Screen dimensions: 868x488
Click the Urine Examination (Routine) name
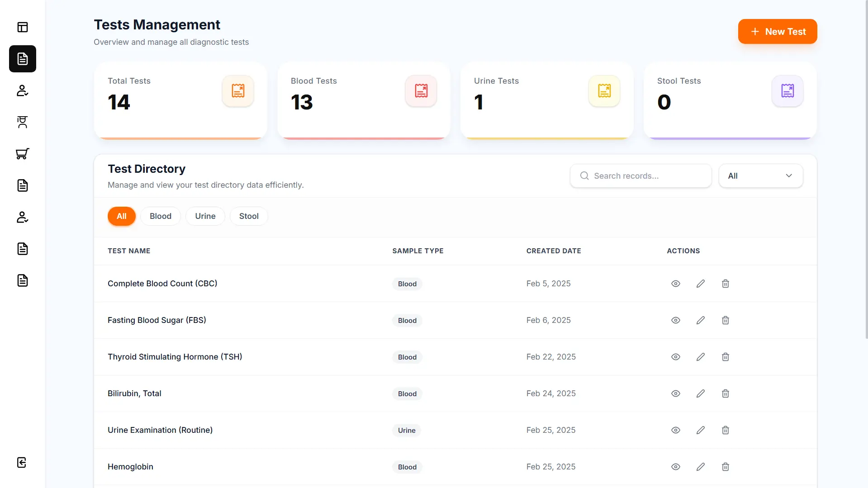pyautogui.click(x=160, y=430)
